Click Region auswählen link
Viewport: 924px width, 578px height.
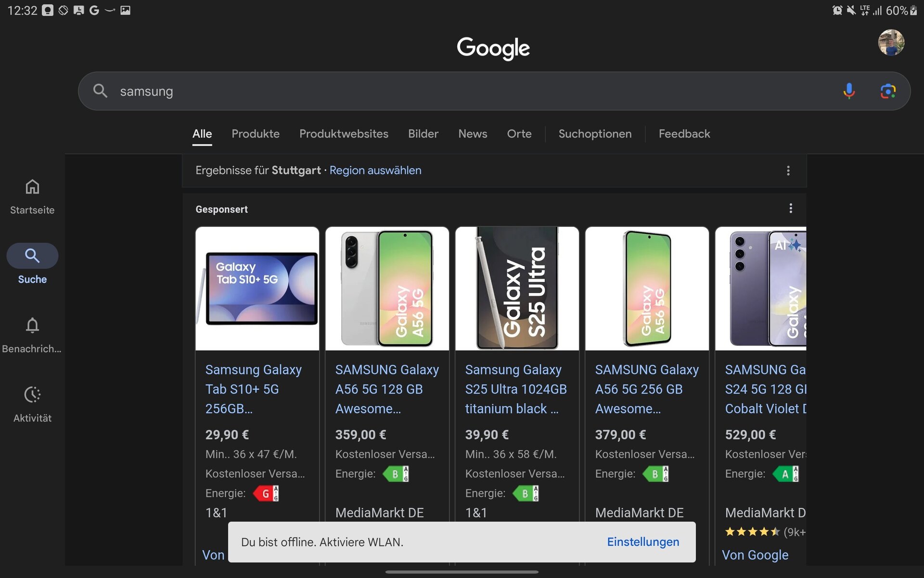point(375,171)
